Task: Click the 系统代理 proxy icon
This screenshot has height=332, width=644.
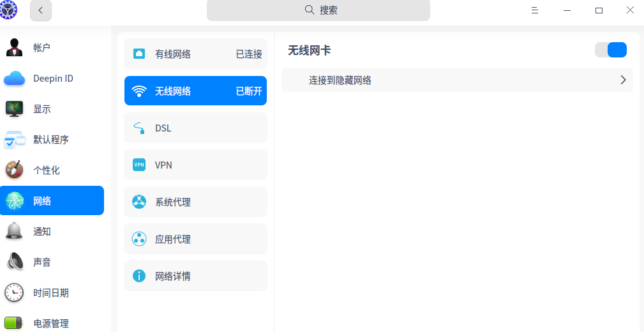Action: pyautogui.click(x=139, y=202)
